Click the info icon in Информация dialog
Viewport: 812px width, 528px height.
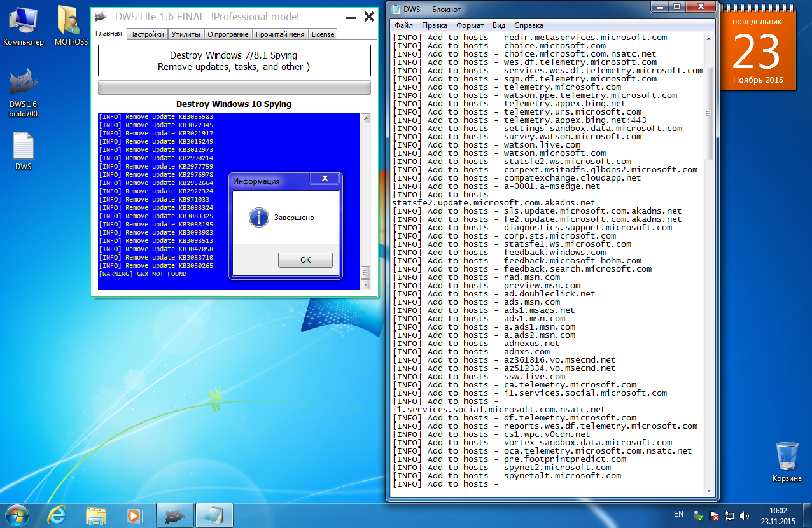[258, 217]
